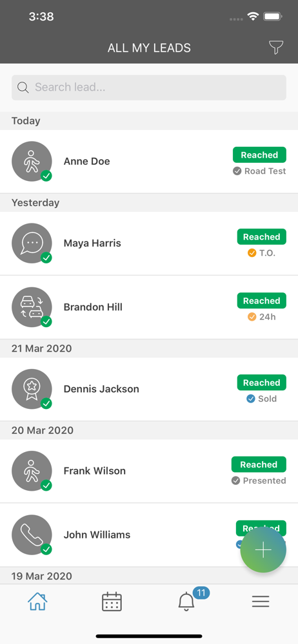The height and width of the screenshot is (644, 298).
Task: Open the filter funnel icon
Action: (x=276, y=48)
